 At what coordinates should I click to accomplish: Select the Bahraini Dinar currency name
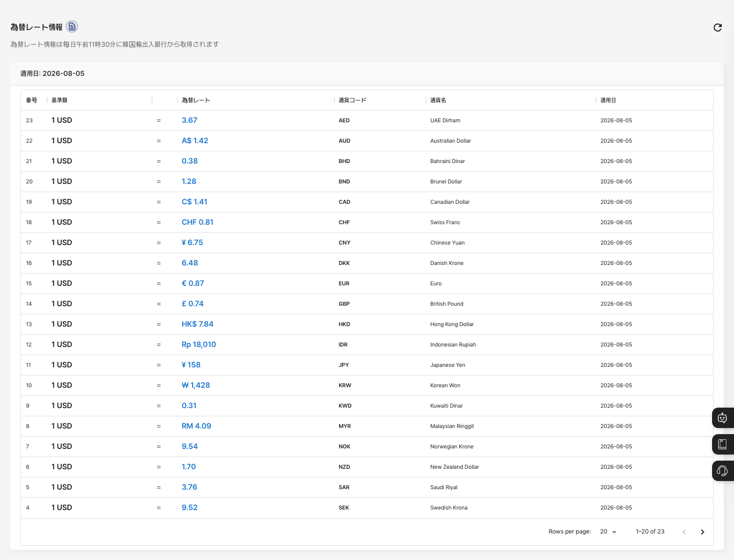click(x=448, y=162)
